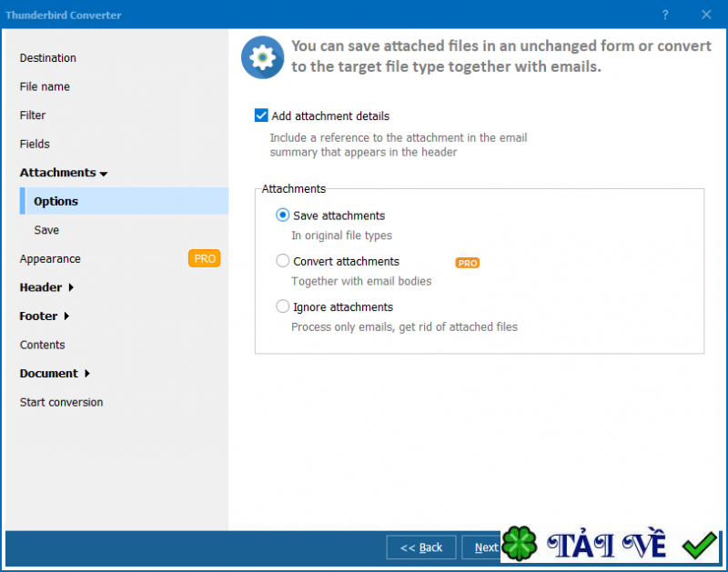
Task: Click the blue settings gear icon
Action: (262, 56)
